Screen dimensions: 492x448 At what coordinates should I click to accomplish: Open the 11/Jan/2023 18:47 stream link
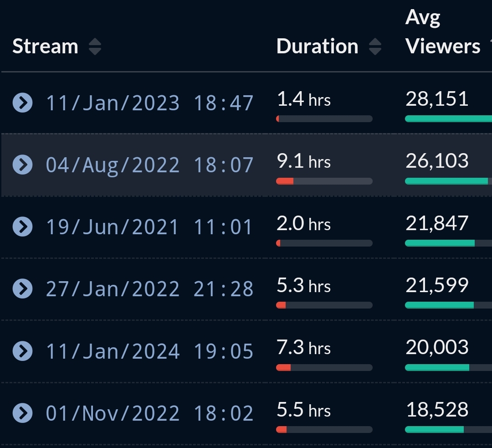(149, 103)
